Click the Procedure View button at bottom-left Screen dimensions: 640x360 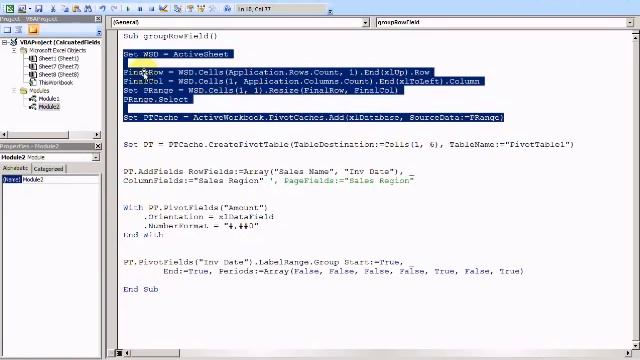tap(112, 353)
